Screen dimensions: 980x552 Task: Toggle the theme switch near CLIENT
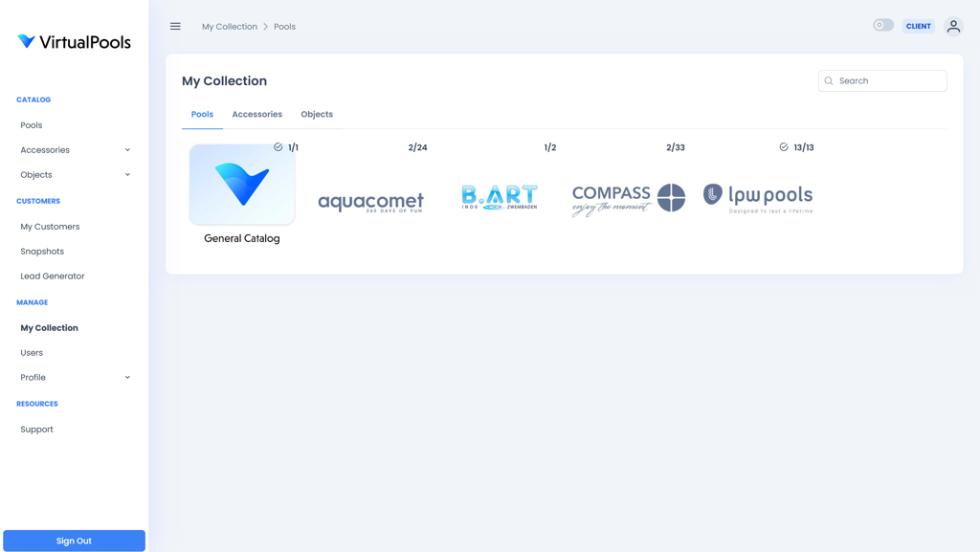point(883,26)
